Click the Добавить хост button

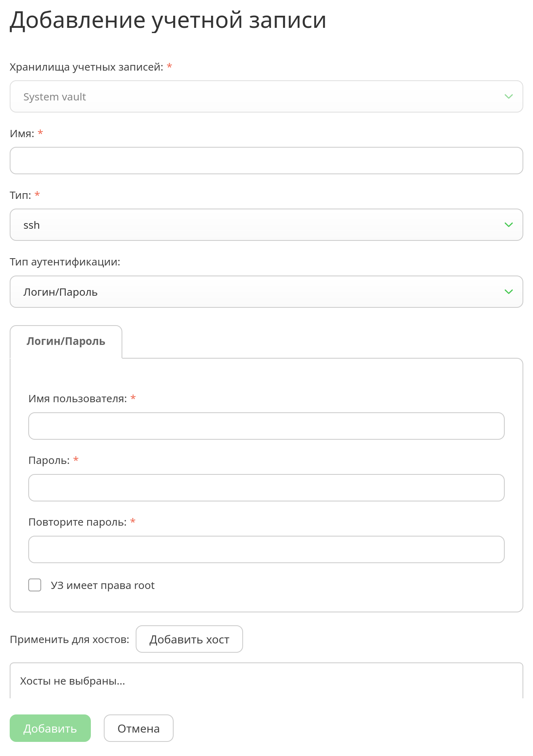click(x=189, y=639)
